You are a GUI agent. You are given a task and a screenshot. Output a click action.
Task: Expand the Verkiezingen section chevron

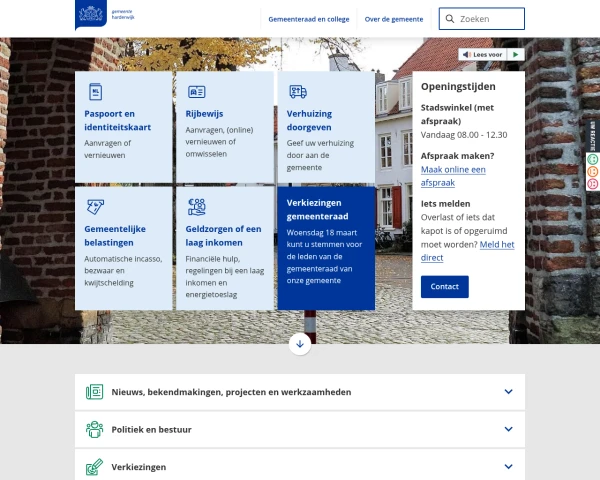(508, 467)
